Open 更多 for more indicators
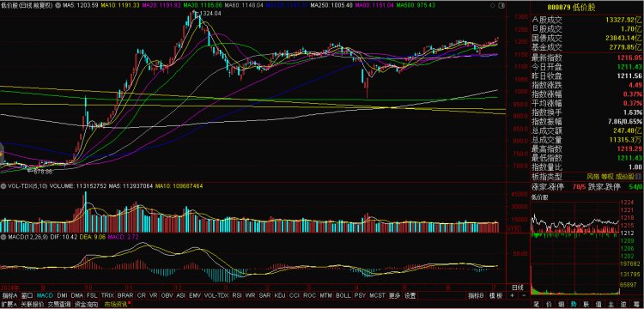644x309 pixels. [394, 295]
